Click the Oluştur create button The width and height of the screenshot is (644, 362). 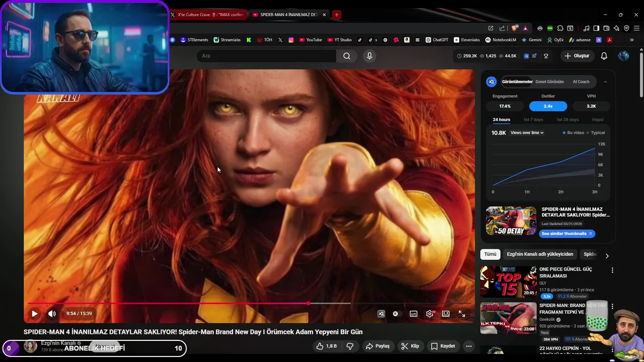577,56
